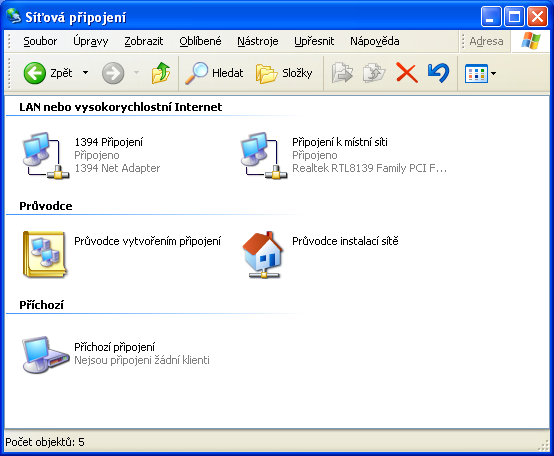Click the Nejsou připojeni žádní klienti text
Screen dimensions: 554x456
(x=142, y=360)
